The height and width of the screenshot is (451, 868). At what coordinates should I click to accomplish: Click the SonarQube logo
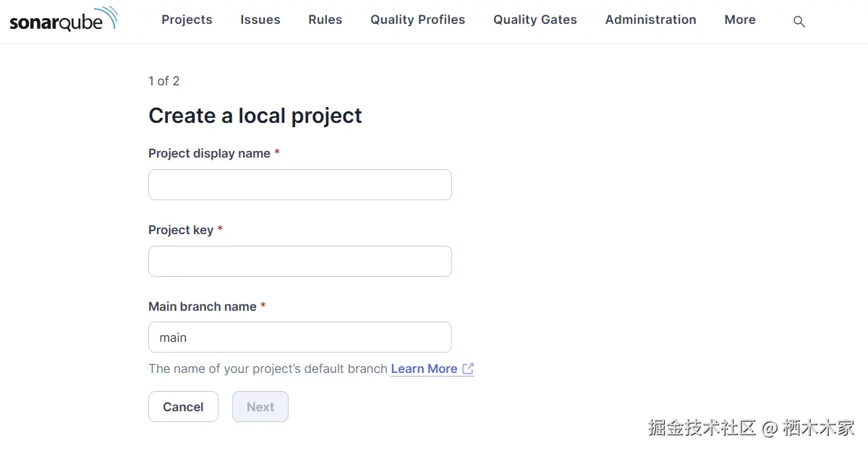(63, 20)
